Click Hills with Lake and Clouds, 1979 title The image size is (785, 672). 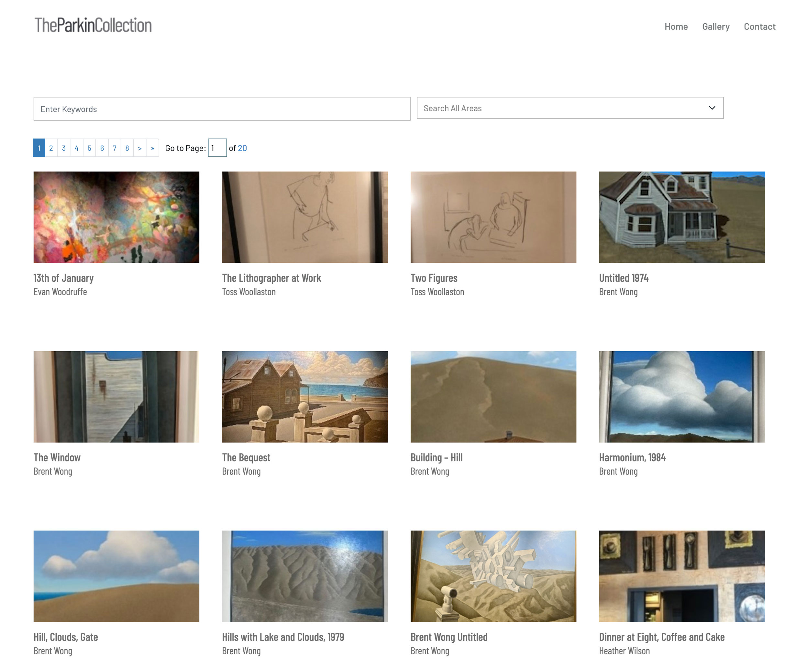click(282, 637)
